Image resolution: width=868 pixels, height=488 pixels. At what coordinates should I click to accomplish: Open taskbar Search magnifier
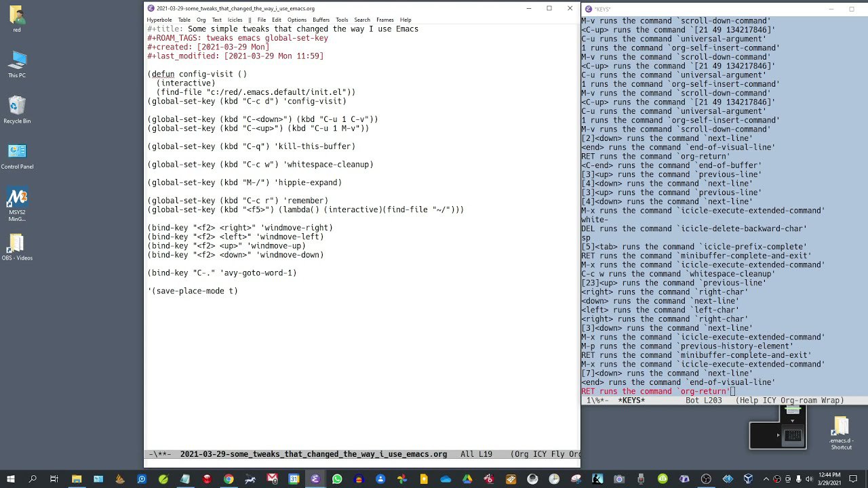click(x=33, y=479)
